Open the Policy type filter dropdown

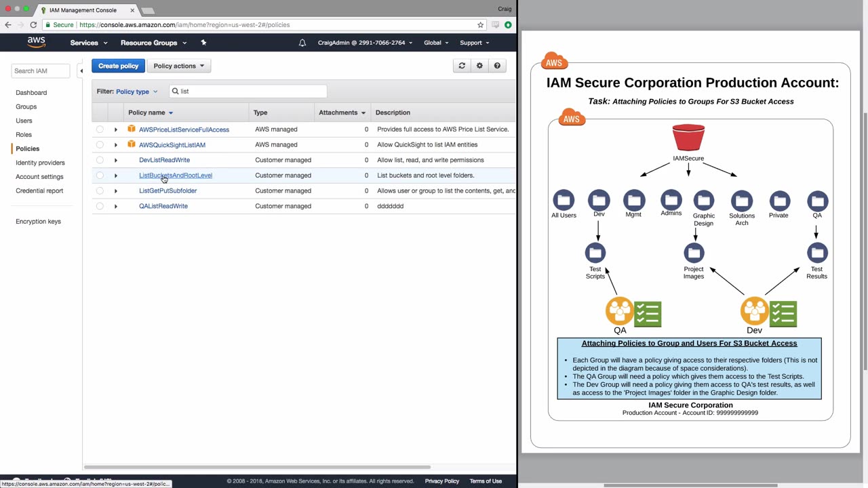tap(136, 91)
